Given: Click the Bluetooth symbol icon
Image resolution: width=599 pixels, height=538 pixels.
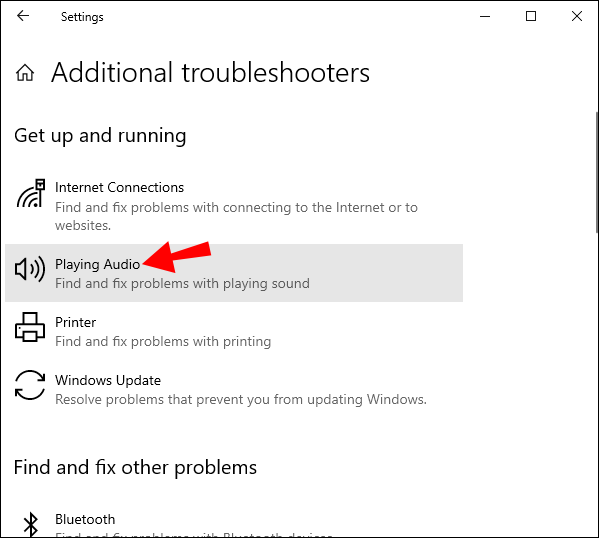Looking at the screenshot, I should [x=31, y=524].
